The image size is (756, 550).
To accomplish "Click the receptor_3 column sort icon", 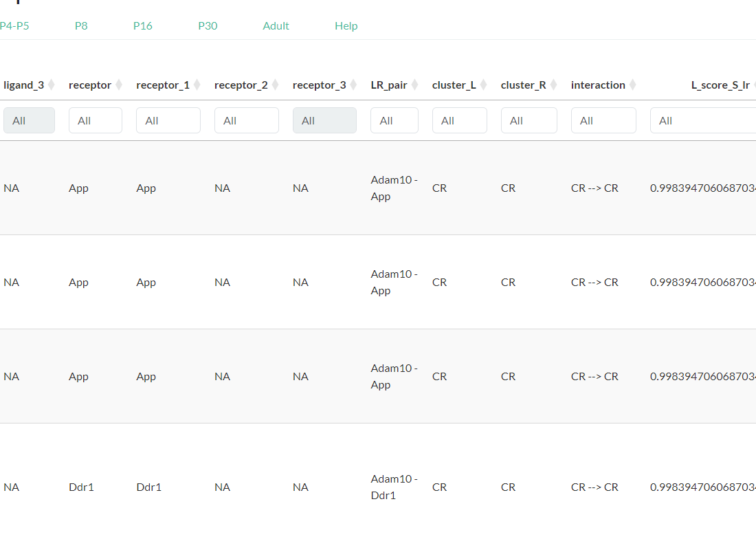I will pyautogui.click(x=353, y=85).
